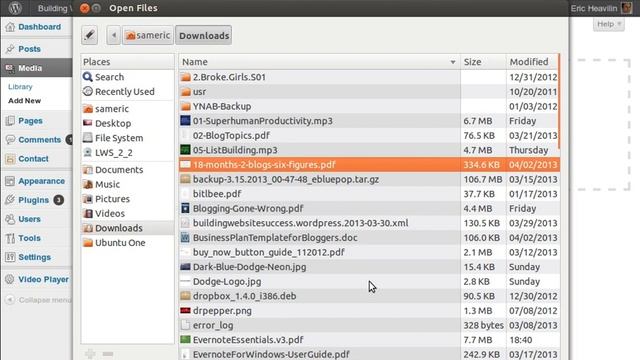Open WordPress Posts menu

[36, 49]
